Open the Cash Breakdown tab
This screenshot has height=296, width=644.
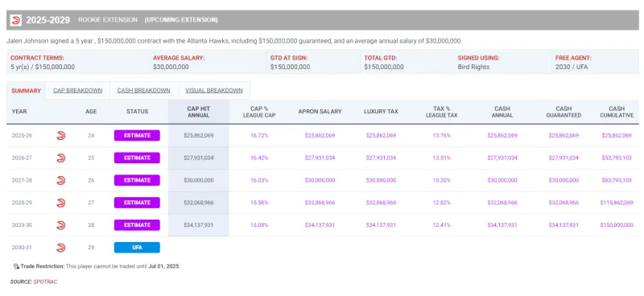(144, 91)
